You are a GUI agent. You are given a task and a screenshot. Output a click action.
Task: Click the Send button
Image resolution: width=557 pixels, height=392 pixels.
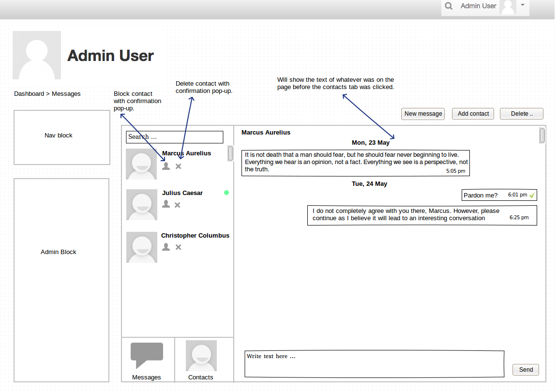526,370
